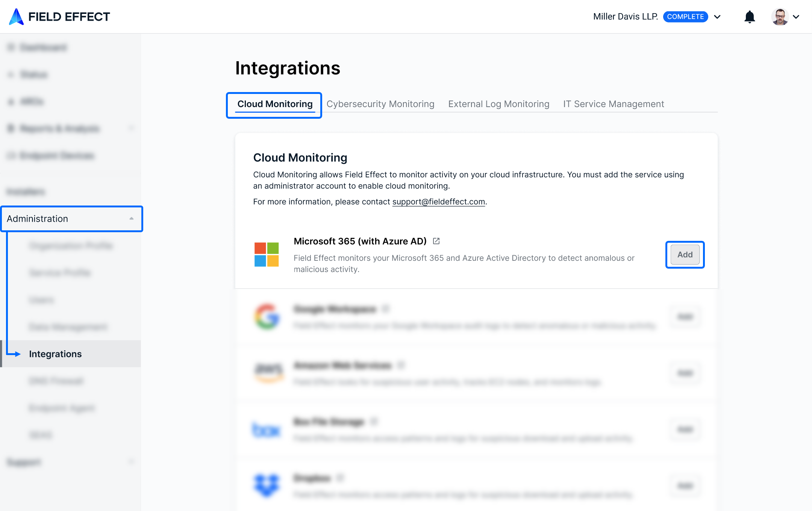Click the user profile avatar
Image resolution: width=812 pixels, height=511 pixels.
click(x=780, y=17)
